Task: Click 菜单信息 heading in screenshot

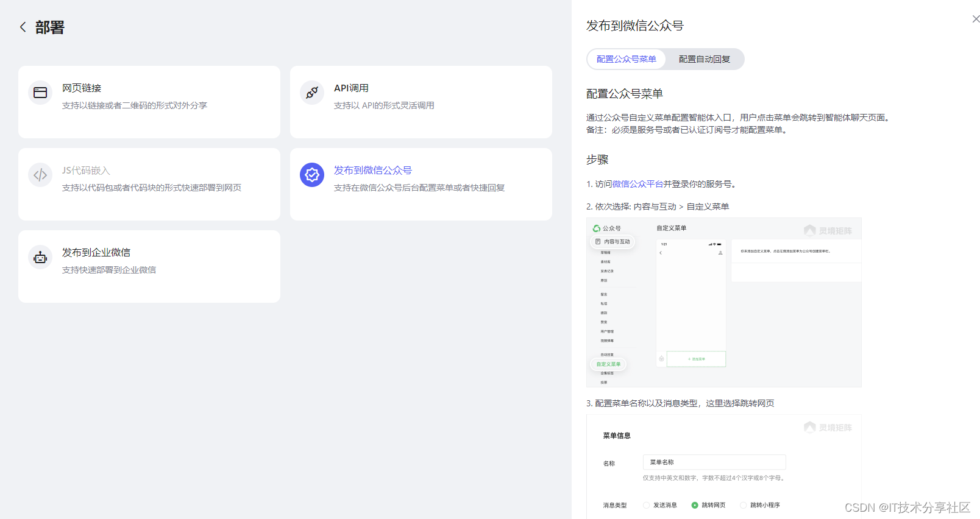Action: pos(617,436)
